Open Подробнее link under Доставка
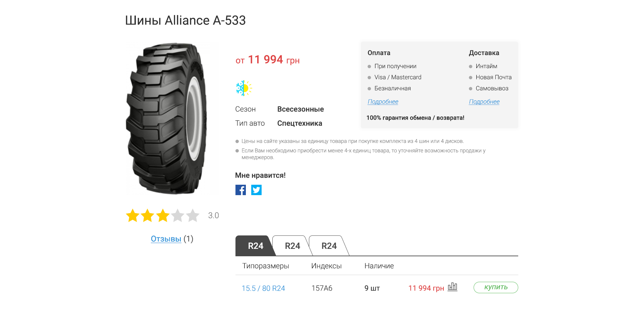Image resolution: width=644 pixels, height=310 pixels. [x=484, y=102]
